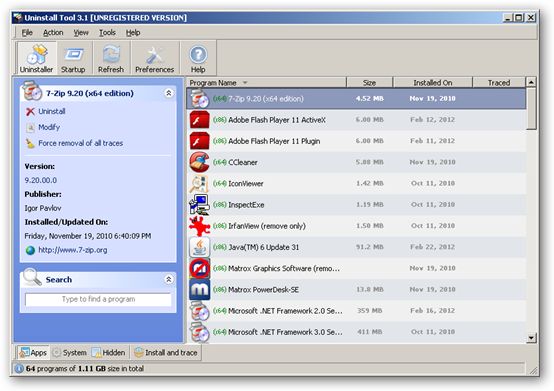554x391 pixels.
Task: Sort by the Traced column header
Action: pyautogui.click(x=499, y=83)
